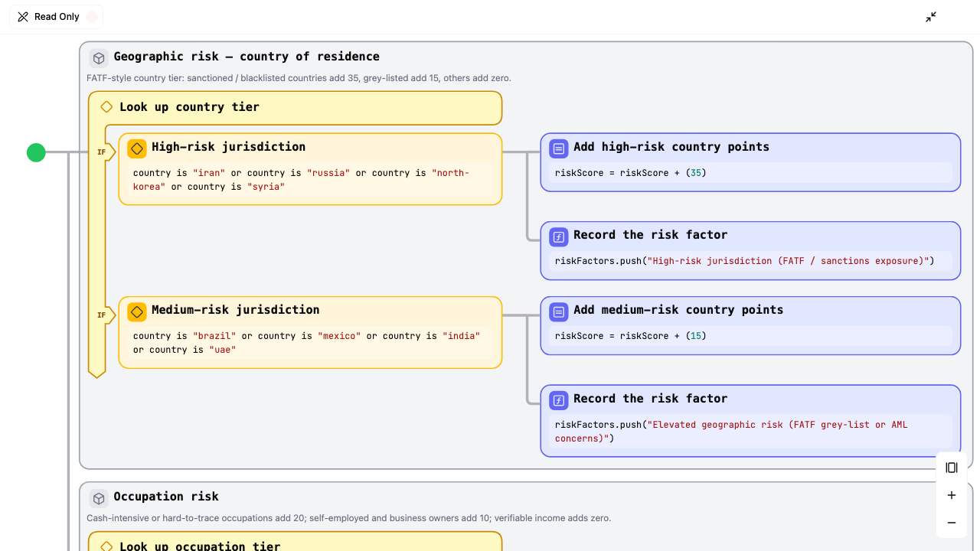Select the "Geographic risk — country of residence" title
Image resolution: width=980 pixels, height=551 pixels.
click(x=247, y=57)
